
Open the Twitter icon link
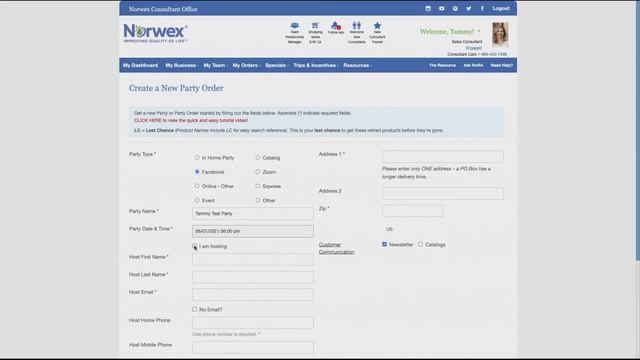point(469,9)
